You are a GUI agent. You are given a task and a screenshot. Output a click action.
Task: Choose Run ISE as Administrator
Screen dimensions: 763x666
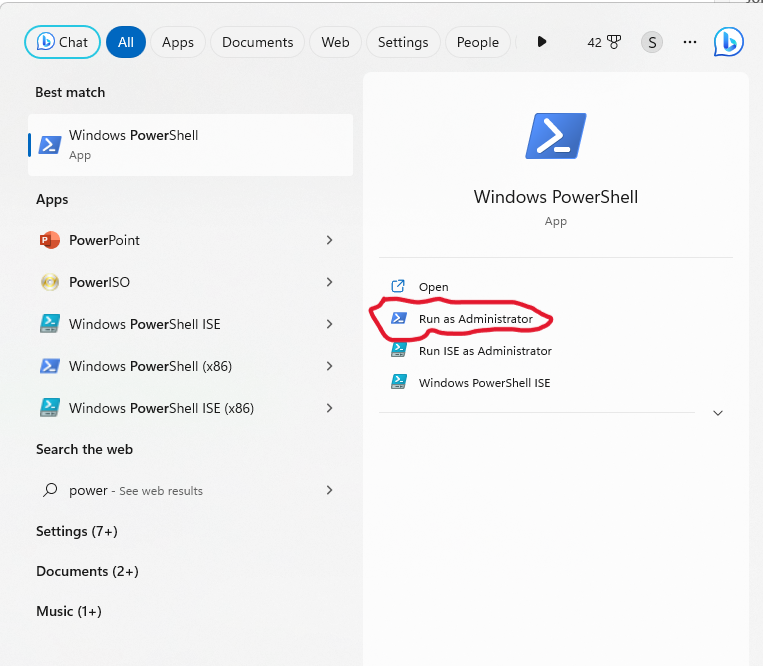484,351
